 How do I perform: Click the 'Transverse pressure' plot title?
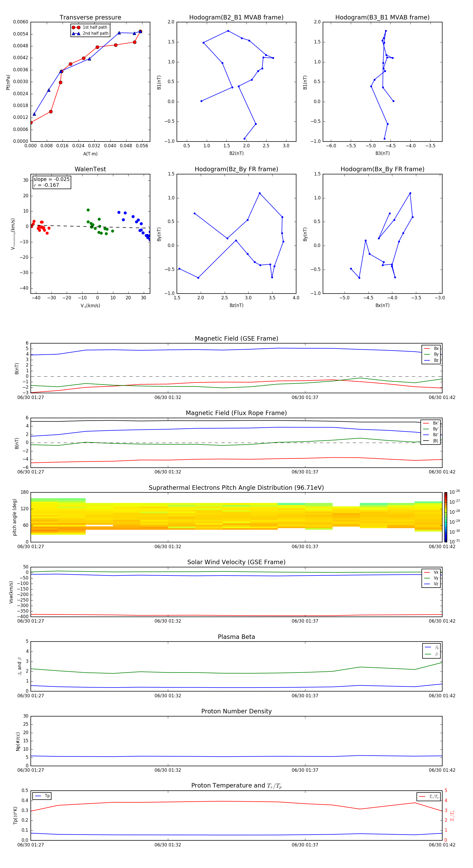tap(90, 18)
